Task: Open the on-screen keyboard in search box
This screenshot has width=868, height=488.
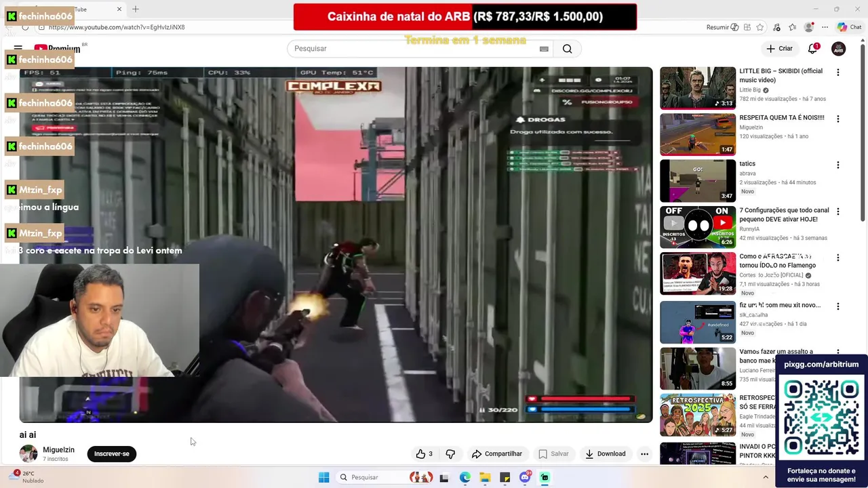Action: 544,49
